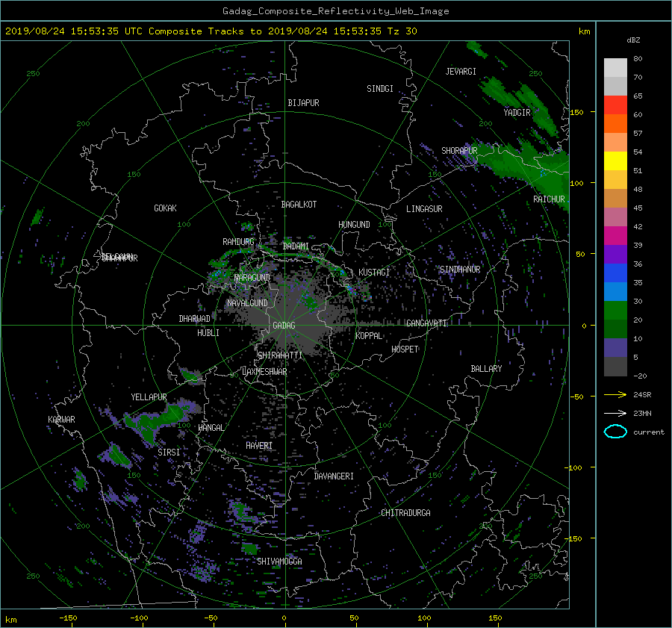Click the NARAGUND city label
Image resolution: width=672 pixels, height=628 pixels.
252,278
